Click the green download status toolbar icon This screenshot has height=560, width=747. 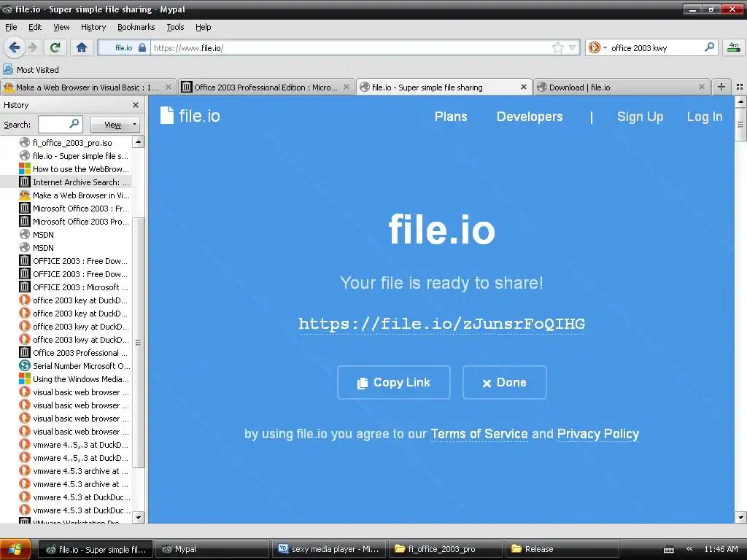point(734,47)
